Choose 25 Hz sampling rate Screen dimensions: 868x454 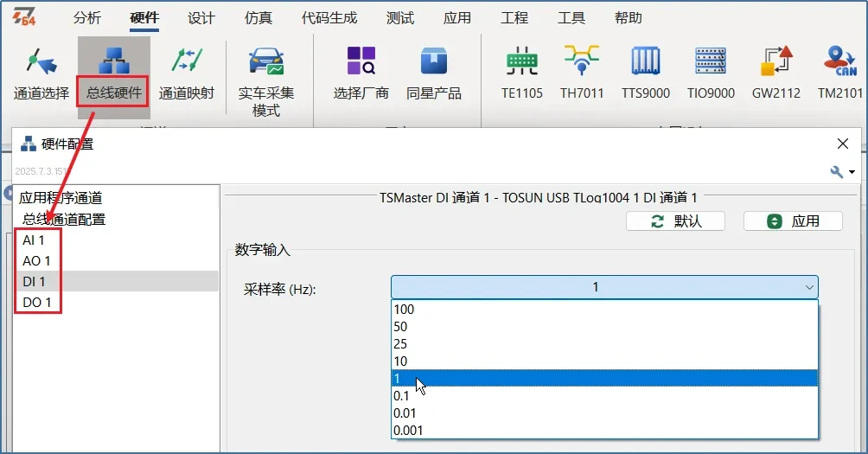point(604,344)
